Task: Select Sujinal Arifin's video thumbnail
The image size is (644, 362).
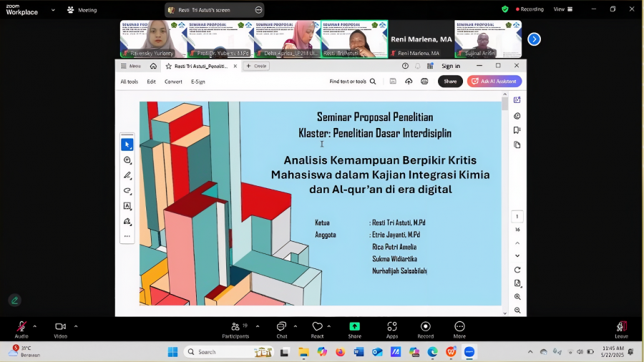Action: click(488, 39)
